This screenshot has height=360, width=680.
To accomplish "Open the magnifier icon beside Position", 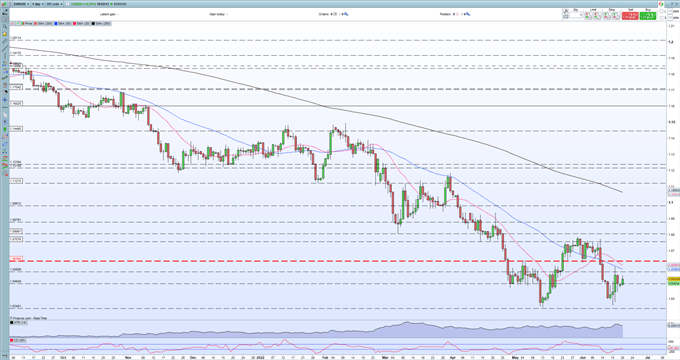I will [x=468, y=14].
